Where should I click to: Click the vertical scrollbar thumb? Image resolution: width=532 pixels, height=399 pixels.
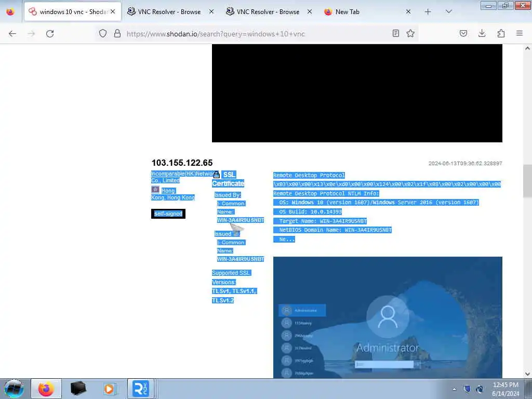[527, 180]
